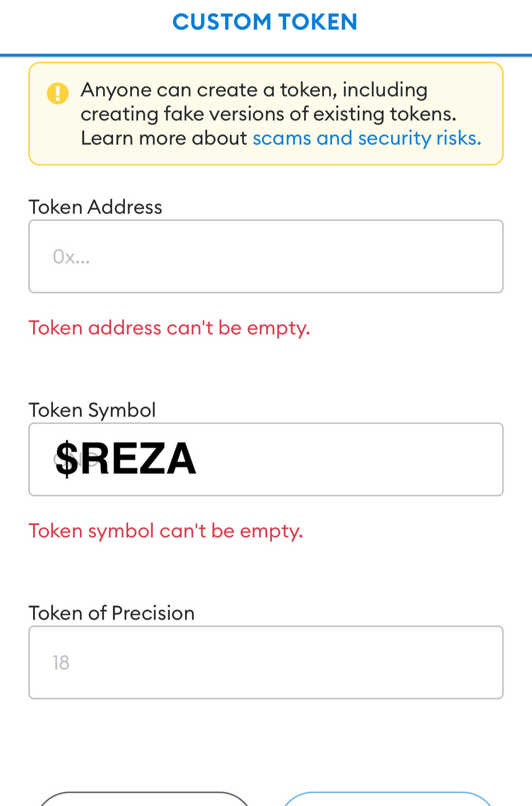
Task: Click the Token Symbol field label
Action: pos(92,410)
